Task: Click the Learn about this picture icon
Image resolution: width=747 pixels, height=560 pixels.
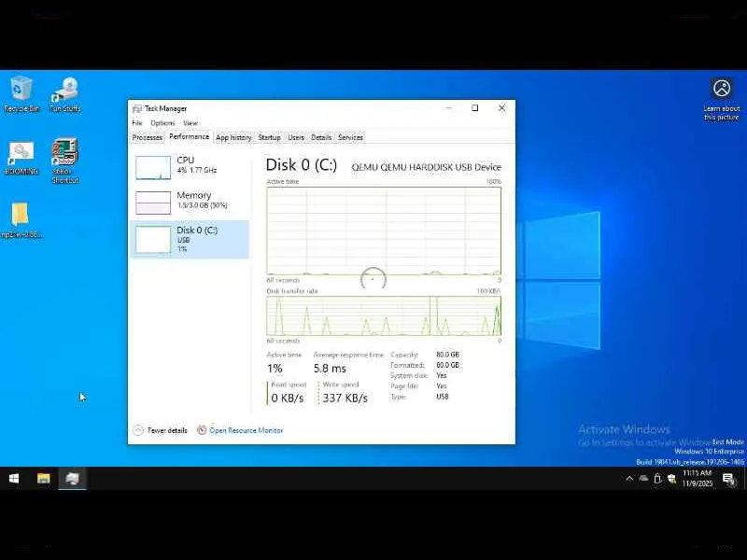Action: pyautogui.click(x=721, y=100)
